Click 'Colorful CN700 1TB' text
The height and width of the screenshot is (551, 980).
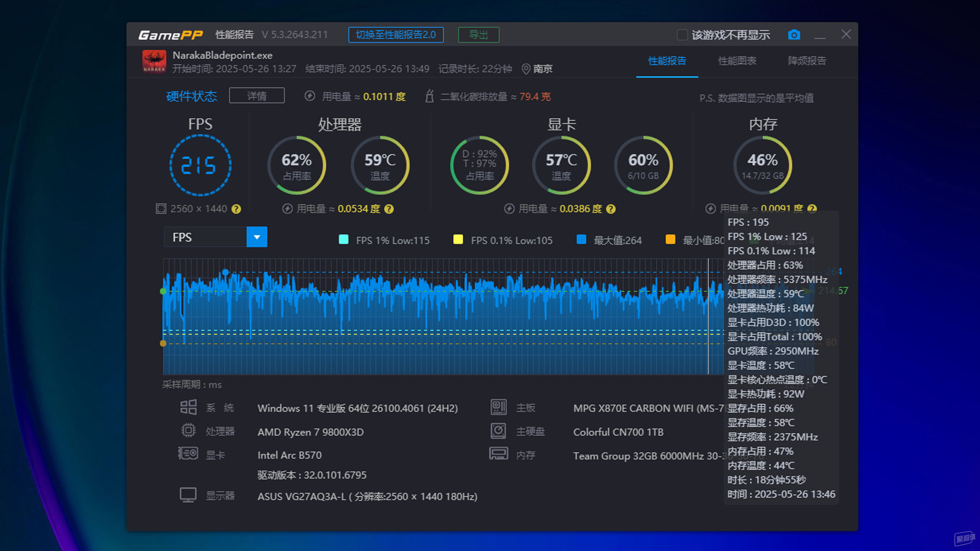coord(618,432)
